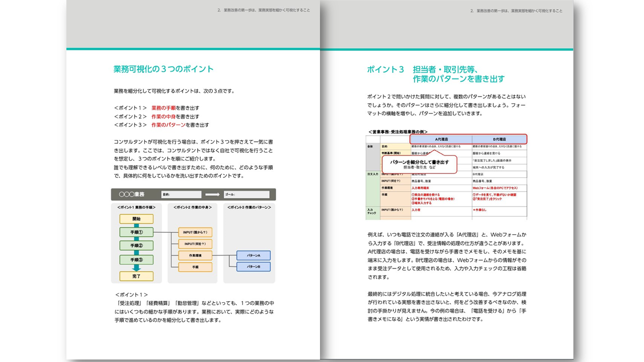Screen dimensions: 644x362
Task: Click the '全体' row group cell in the table
Action: pyautogui.click(x=373, y=157)
